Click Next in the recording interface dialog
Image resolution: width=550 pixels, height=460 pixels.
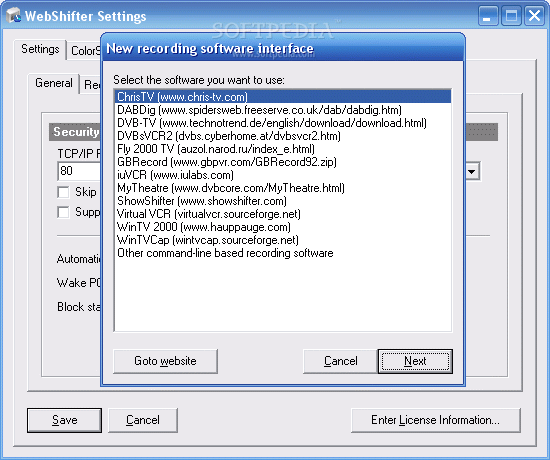click(x=415, y=361)
